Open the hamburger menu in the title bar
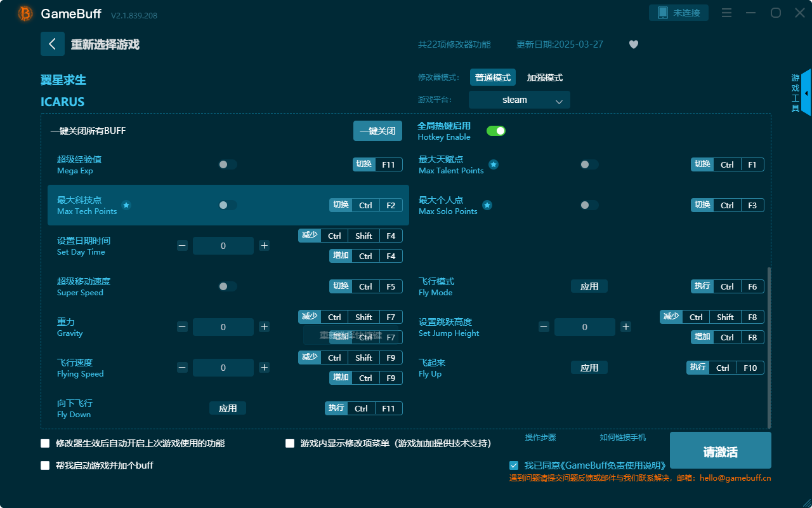Viewport: 812px width, 508px height. point(726,13)
